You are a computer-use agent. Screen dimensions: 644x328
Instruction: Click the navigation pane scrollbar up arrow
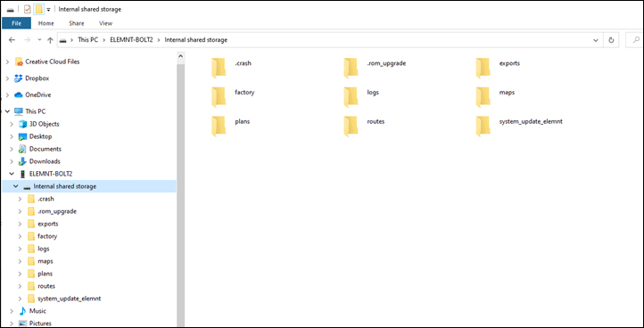click(x=180, y=55)
